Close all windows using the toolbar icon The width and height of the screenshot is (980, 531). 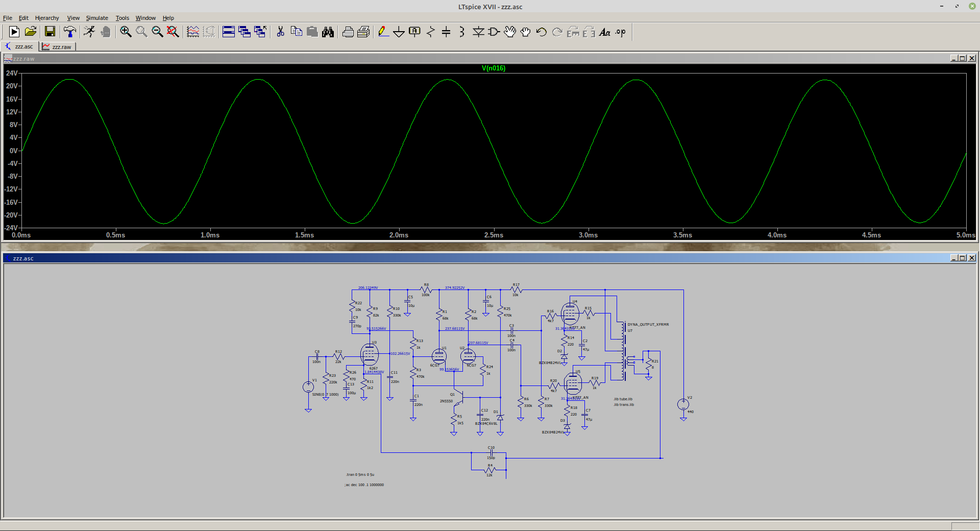coord(260,32)
